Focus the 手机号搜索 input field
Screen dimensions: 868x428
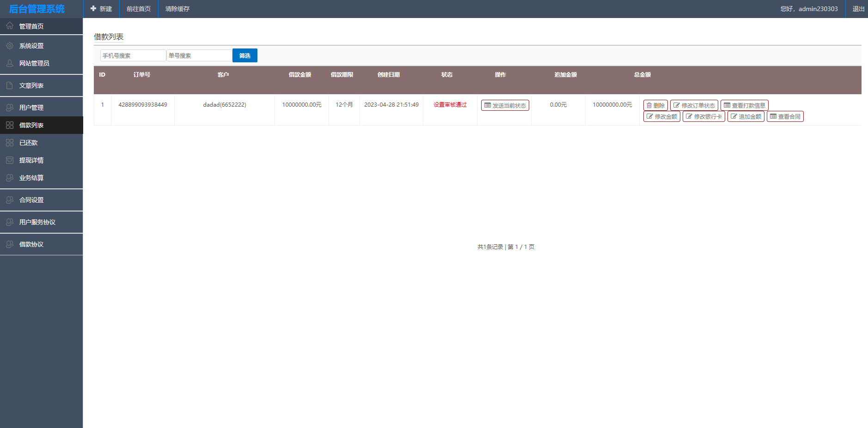133,55
